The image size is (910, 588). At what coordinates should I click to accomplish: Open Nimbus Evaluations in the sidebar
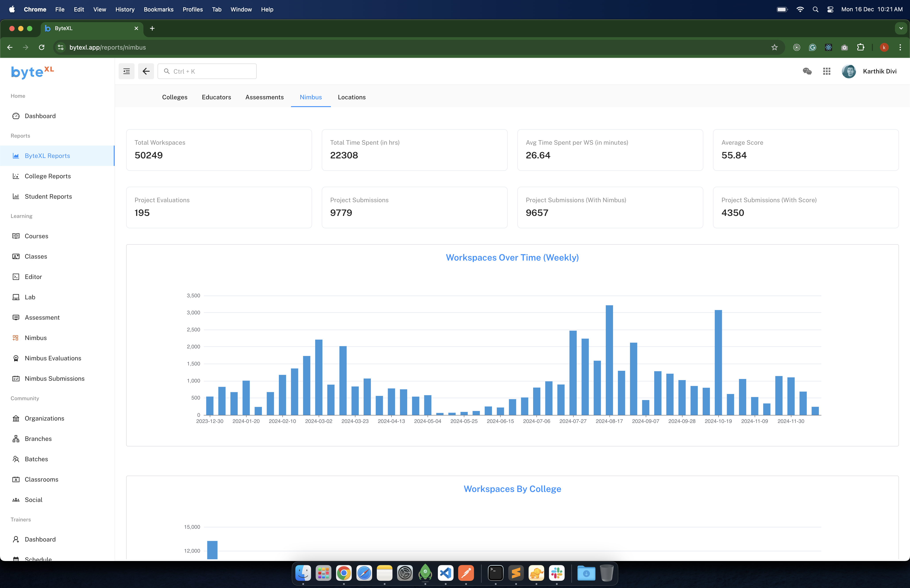pyautogui.click(x=53, y=358)
